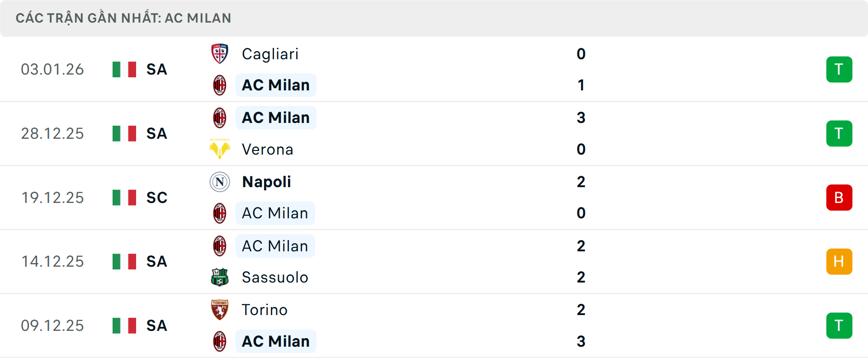Screen dimensions: 868x358
Task: Open the Verona team page
Action: click(x=267, y=149)
